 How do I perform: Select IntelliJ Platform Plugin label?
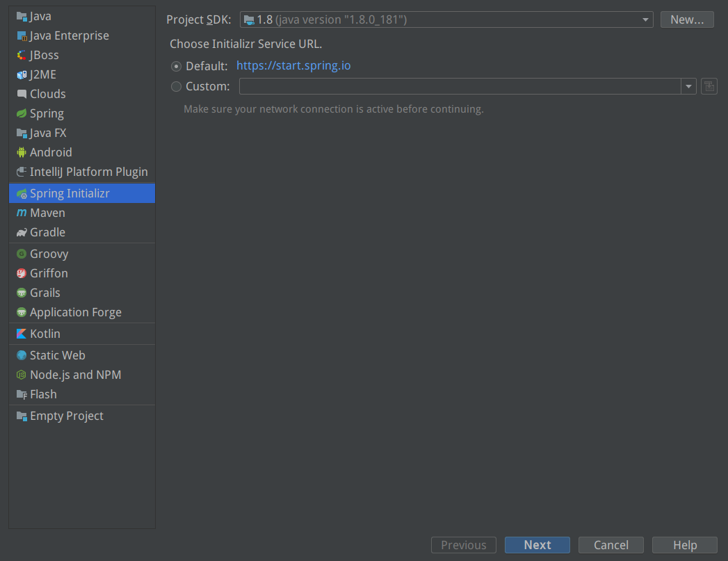pos(89,172)
